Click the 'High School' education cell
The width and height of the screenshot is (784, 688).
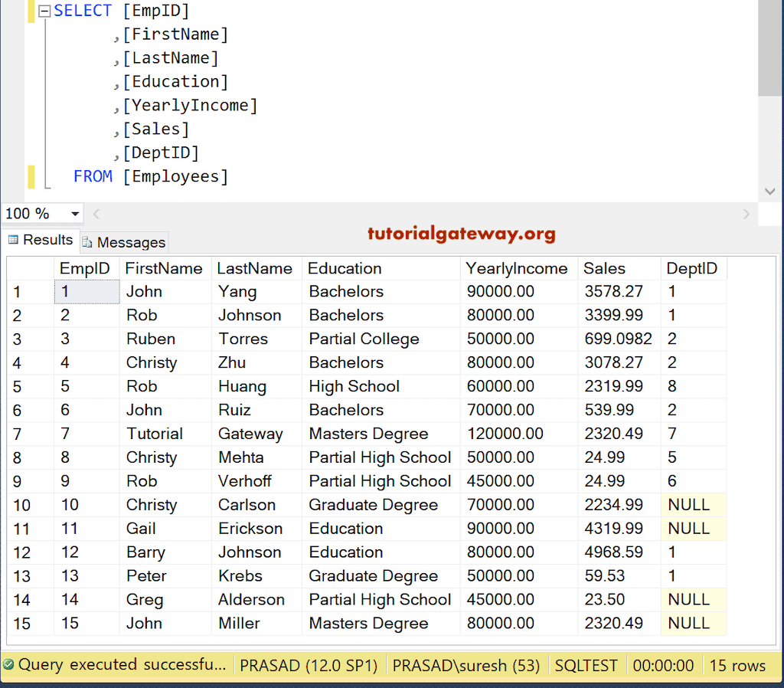381,386
